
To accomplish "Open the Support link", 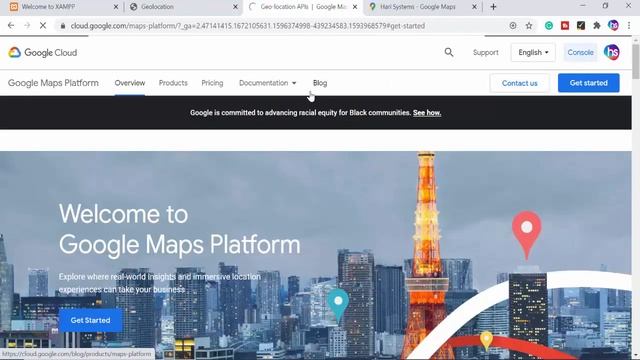I will click(x=485, y=53).
